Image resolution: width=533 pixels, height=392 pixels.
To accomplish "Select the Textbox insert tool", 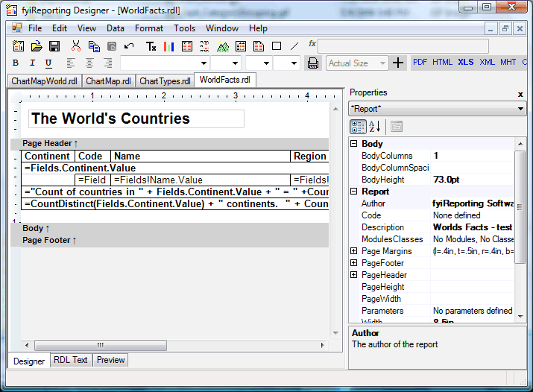I will click(x=151, y=46).
